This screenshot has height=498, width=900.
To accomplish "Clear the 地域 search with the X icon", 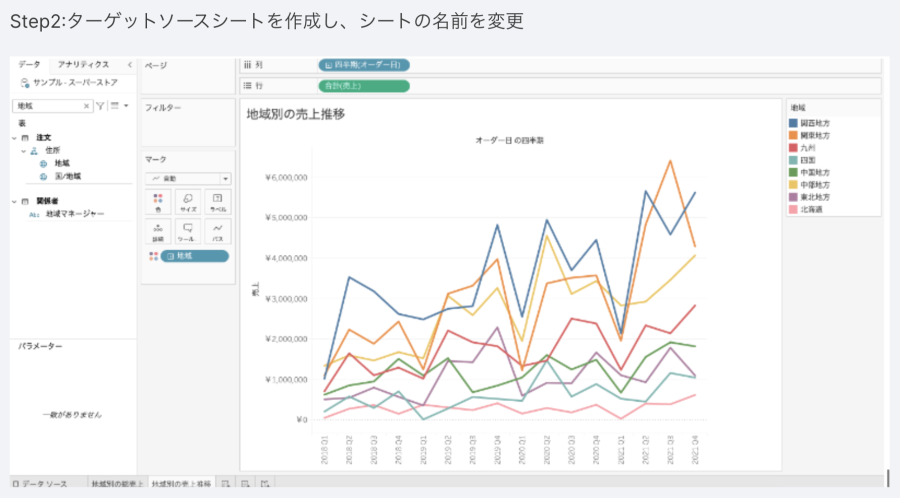I will (x=87, y=105).
